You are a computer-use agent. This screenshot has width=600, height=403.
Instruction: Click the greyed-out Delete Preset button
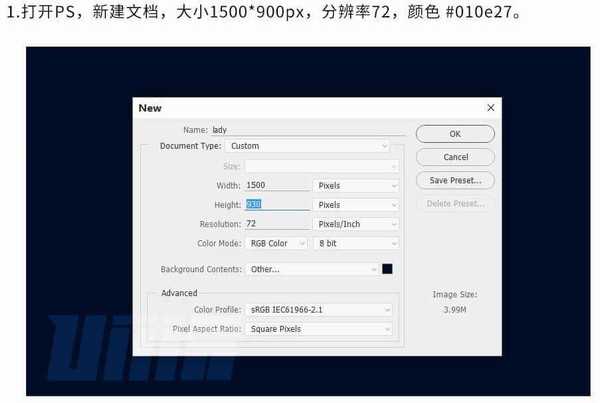pos(455,204)
